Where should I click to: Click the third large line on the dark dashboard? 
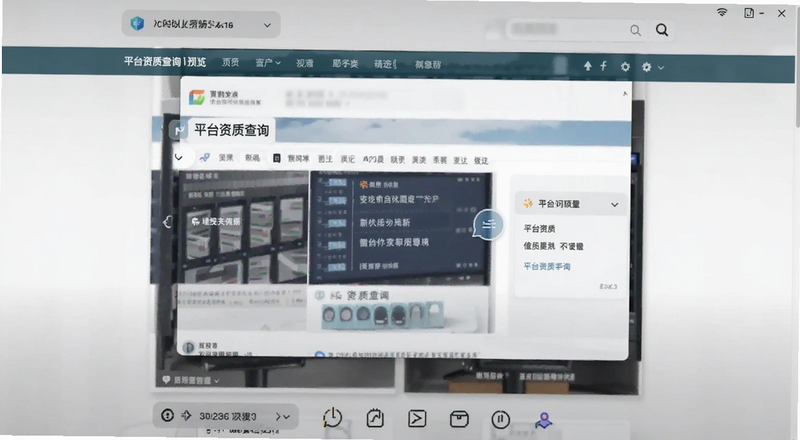[x=394, y=242]
